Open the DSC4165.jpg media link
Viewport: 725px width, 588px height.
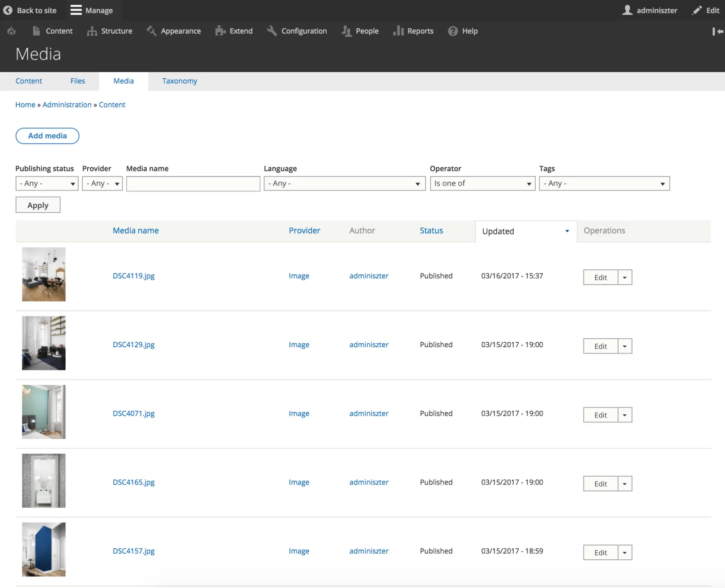point(134,482)
